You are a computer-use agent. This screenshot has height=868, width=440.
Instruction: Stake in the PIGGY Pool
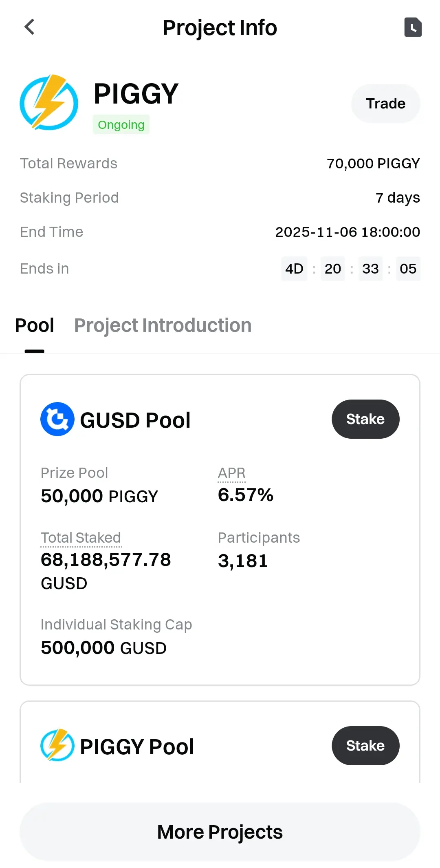click(365, 746)
